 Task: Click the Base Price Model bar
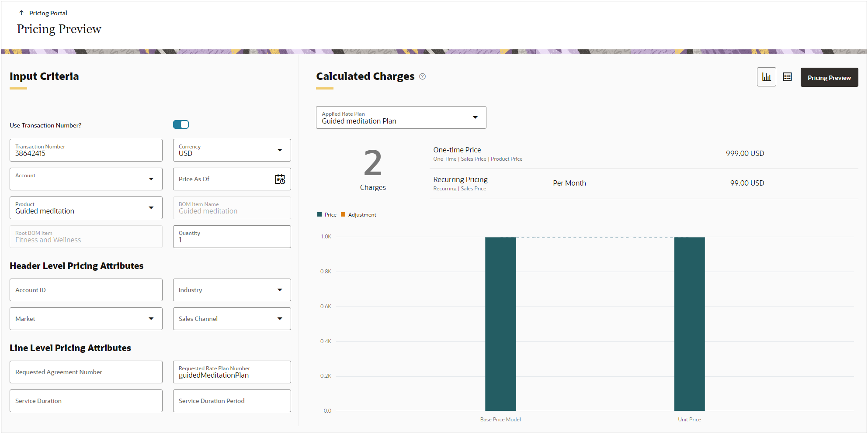(x=500, y=324)
